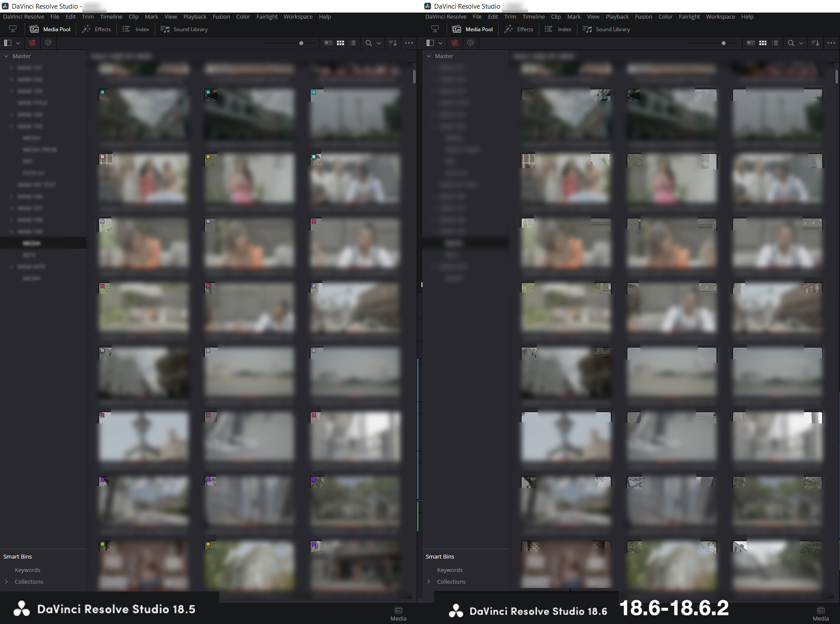The width and height of the screenshot is (840, 624).
Task: Expand first bin under Master in left window
Action: pyautogui.click(x=12, y=68)
